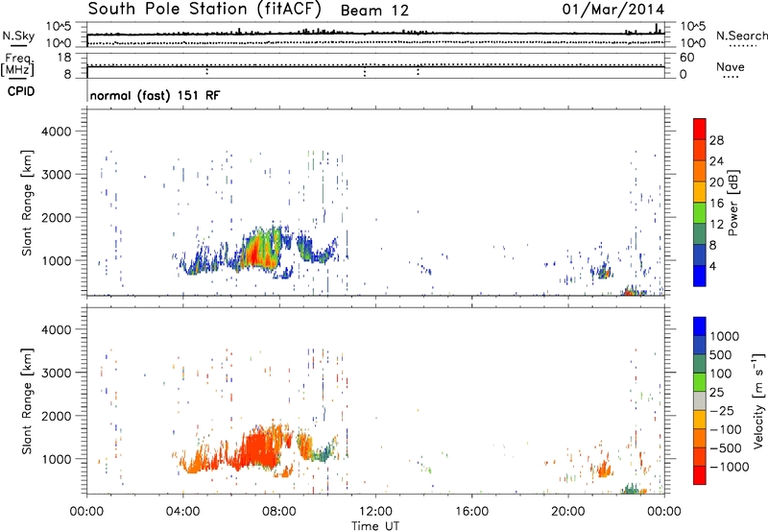Click the Velocity scale value '100'
Screen dimensions: 768x532
click(721, 374)
